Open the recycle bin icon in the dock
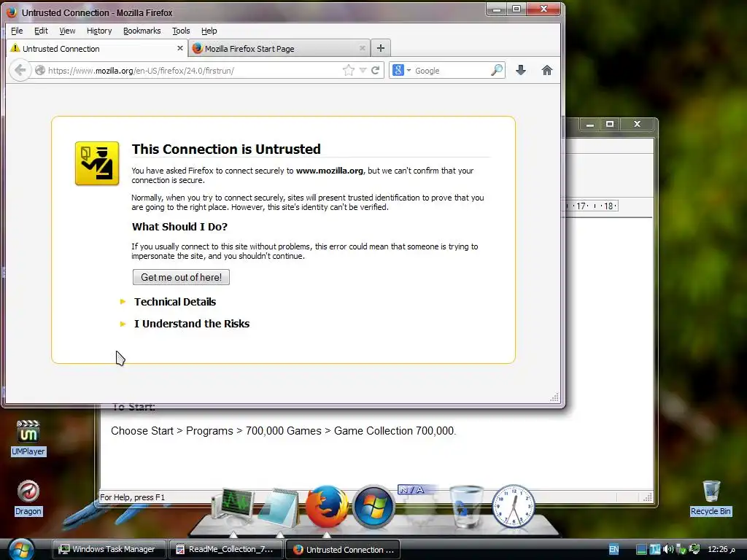 point(466,507)
